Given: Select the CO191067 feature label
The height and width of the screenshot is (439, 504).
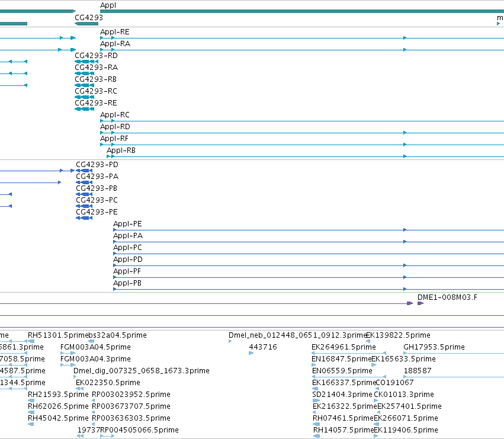Looking at the screenshot, I should coord(394,383).
